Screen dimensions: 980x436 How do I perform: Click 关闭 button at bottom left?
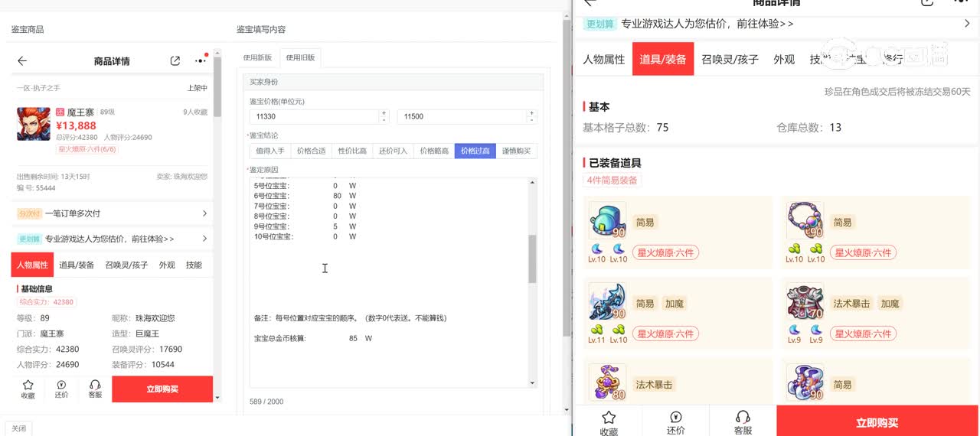[18, 429]
